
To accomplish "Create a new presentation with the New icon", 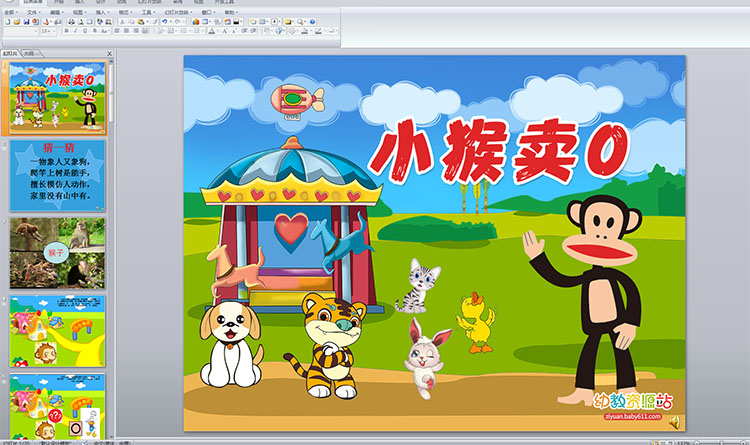I will (x=8, y=22).
